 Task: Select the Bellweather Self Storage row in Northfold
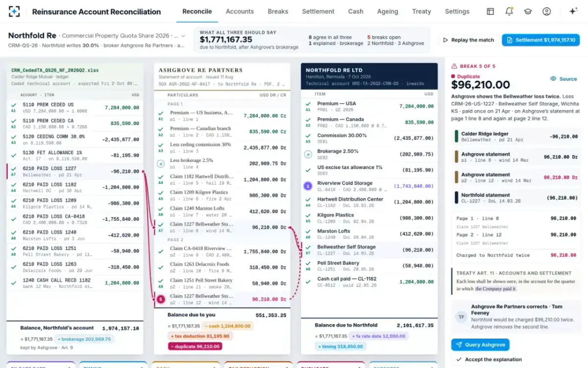[x=369, y=250]
